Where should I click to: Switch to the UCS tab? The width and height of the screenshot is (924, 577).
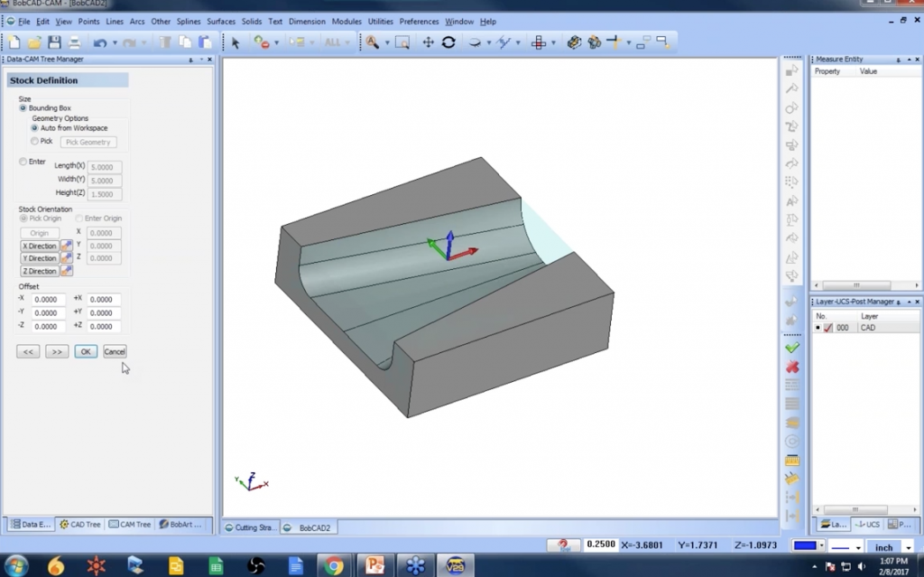tap(867, 524)
